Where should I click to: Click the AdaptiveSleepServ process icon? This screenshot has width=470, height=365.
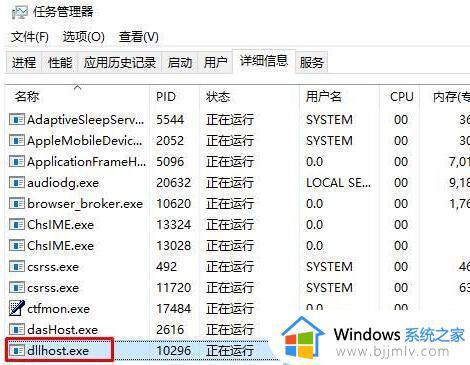(x=17, y=119)
